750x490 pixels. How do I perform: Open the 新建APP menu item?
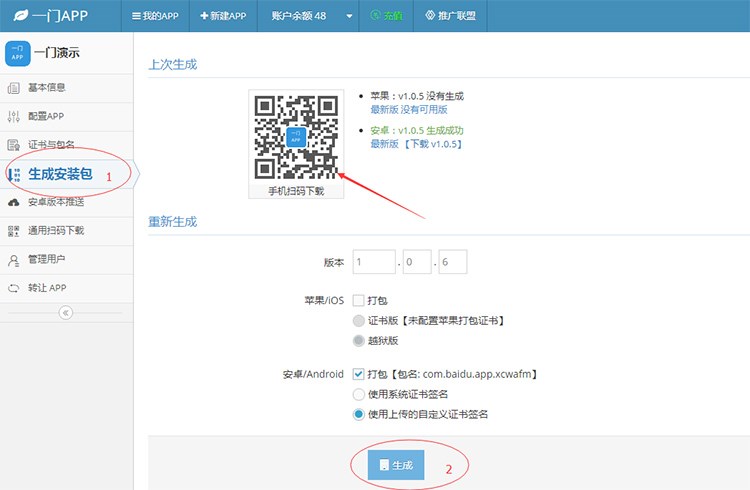223,16
